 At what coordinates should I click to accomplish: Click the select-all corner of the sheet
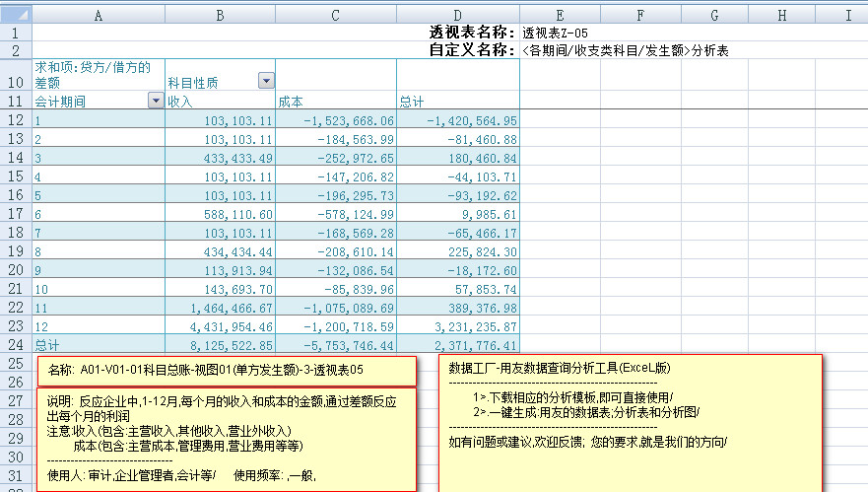[x=16, y=15]
